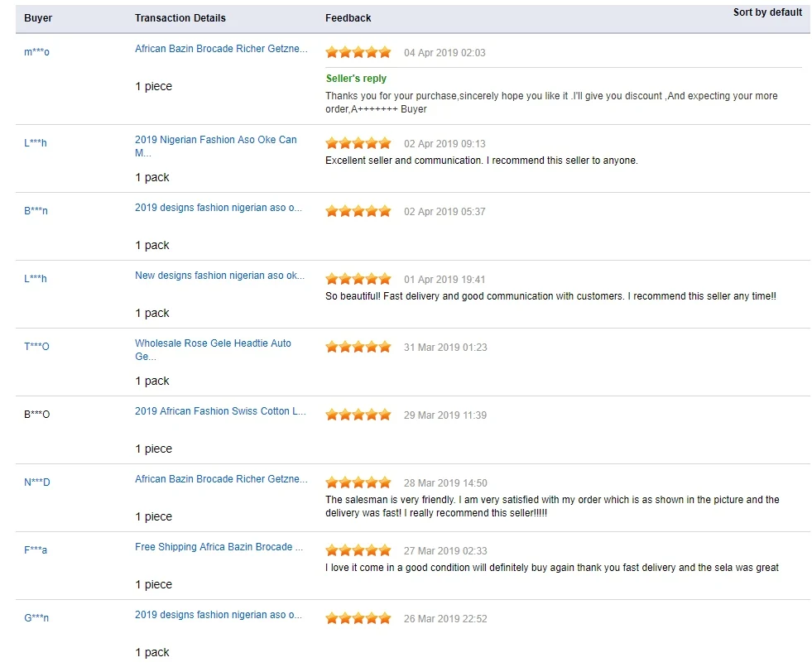Screen dimensions: 812x667
Task: Click the star rating on N***D's review
Action: click(x=358, y=482)
